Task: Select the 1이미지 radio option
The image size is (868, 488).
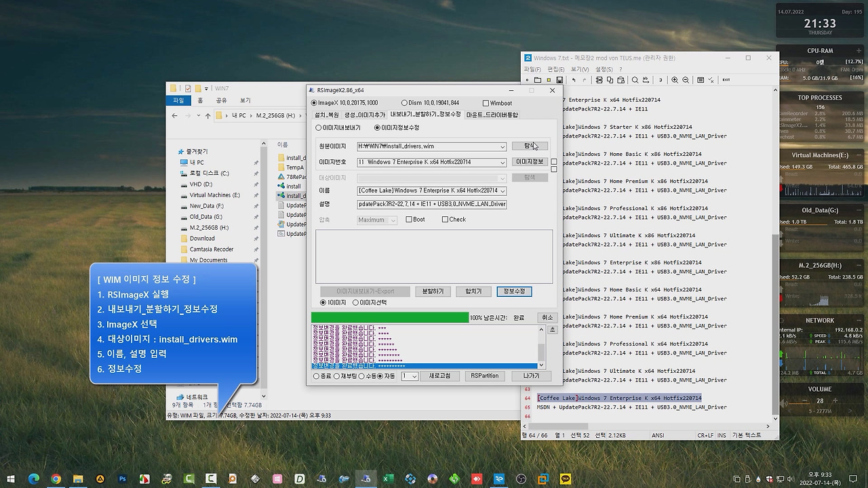Action: click(x=333, y=302)
